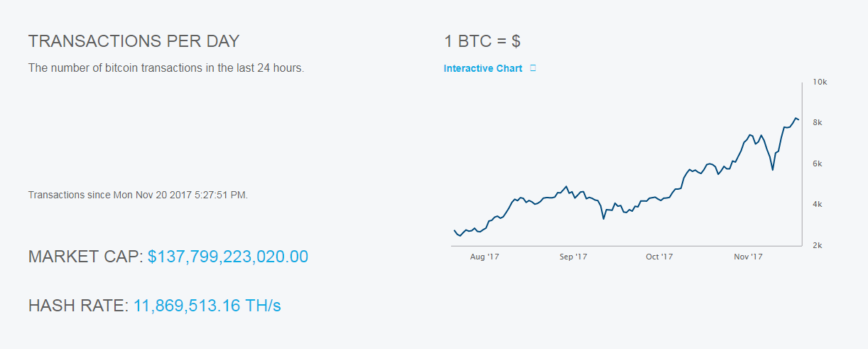Click the Aug '17 axis label

pos(484,257)
